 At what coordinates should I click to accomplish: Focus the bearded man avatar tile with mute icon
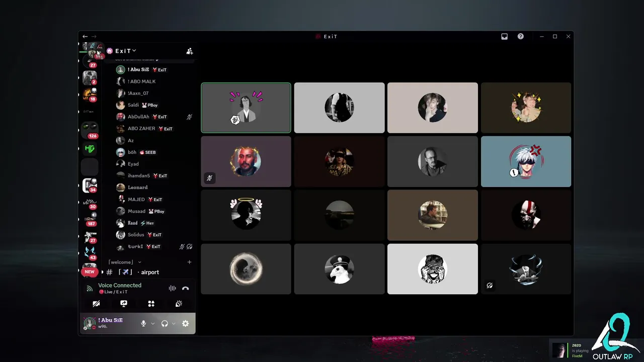pos(246,161)
